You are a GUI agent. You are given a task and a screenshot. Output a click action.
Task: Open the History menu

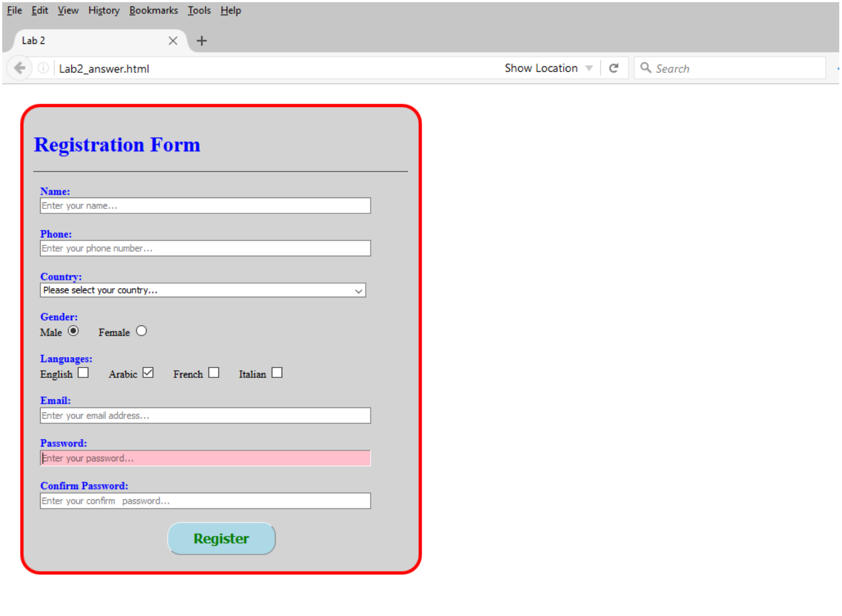coord(103,10)
